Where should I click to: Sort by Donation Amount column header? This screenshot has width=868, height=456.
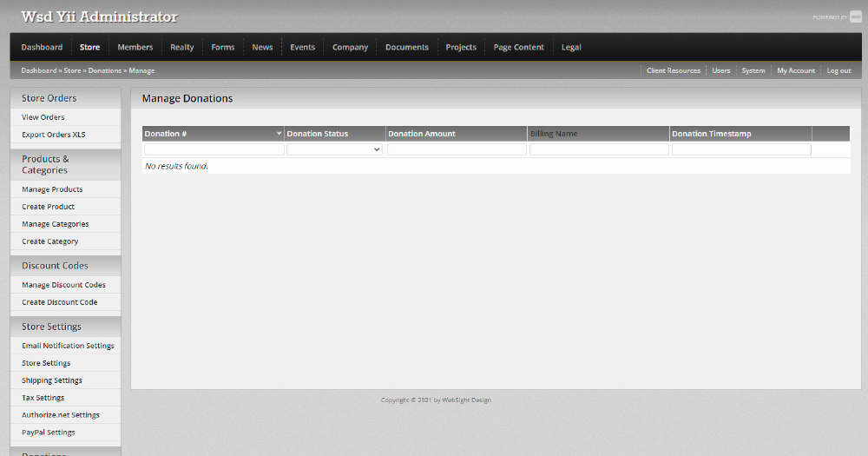tap(422, 134)
